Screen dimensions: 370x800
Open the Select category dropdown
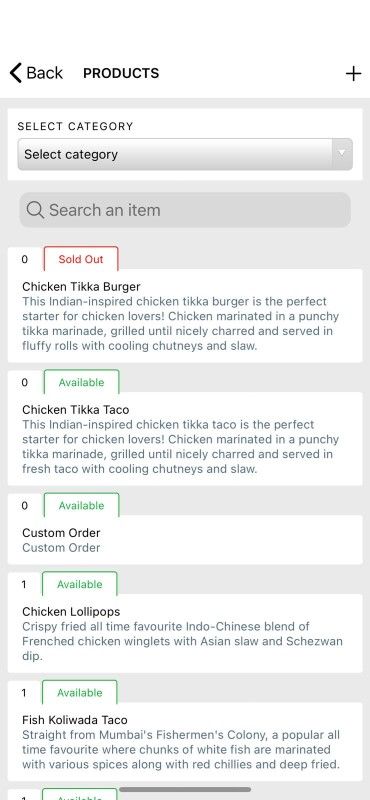click(185, 154)
